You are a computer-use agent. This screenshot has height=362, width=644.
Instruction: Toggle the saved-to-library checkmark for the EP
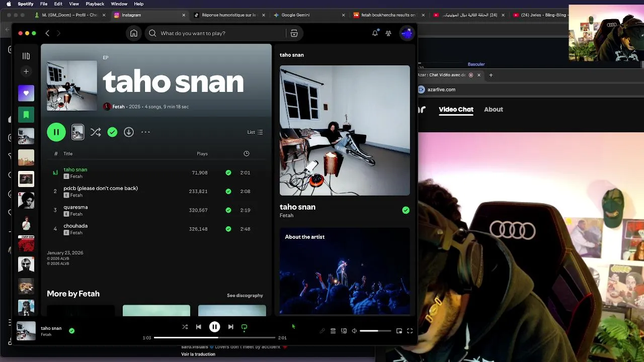pos(112,132)
